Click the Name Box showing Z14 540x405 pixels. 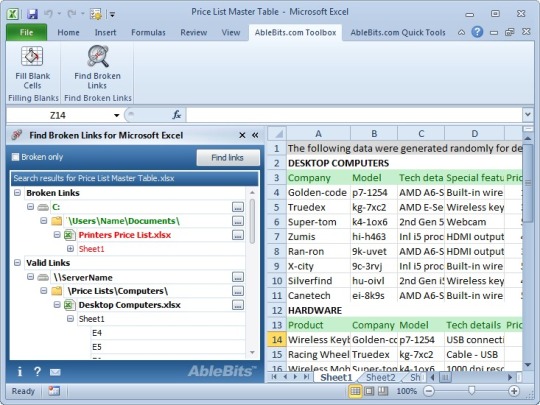click(59, 115)
